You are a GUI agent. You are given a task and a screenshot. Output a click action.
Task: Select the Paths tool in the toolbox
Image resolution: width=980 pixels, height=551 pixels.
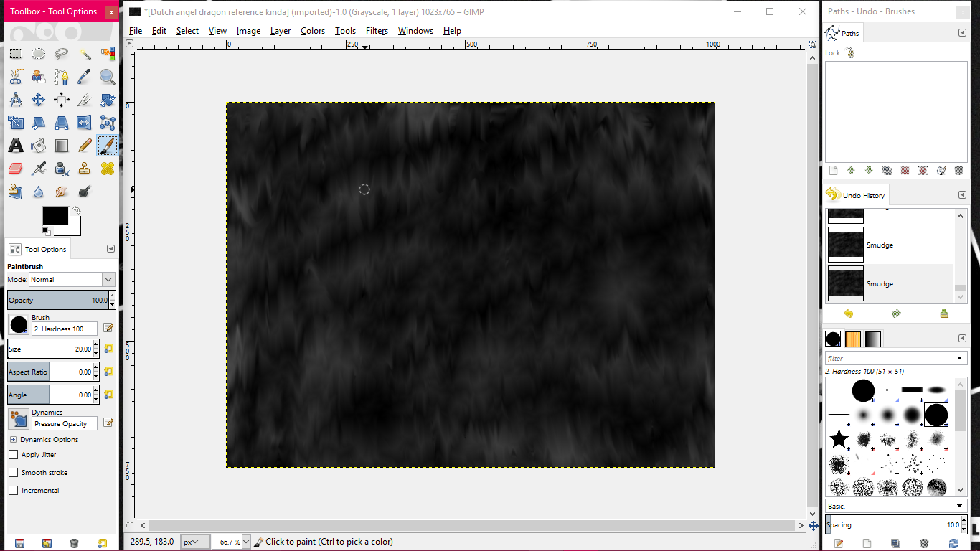(62, 77)
